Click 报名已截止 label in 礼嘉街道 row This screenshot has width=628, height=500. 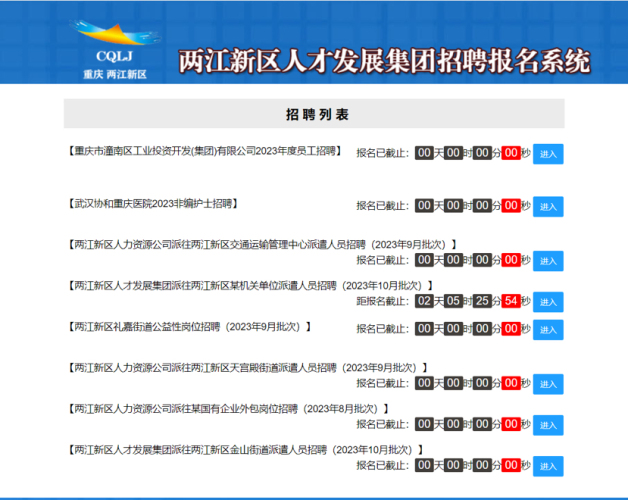(x=382, y=329)
